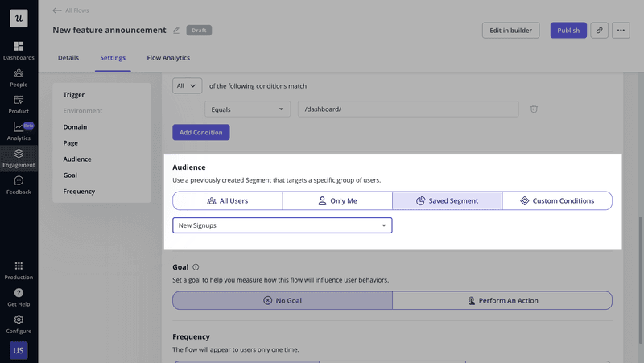
Task: Click the pencil icon to rename flow
Action: click(x=176, y=31)
